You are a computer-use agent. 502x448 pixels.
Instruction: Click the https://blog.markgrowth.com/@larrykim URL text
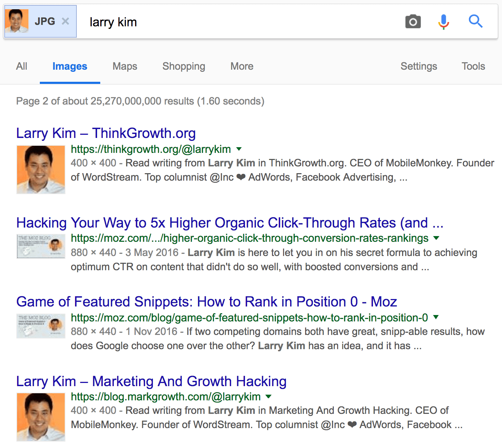(166, 396)
